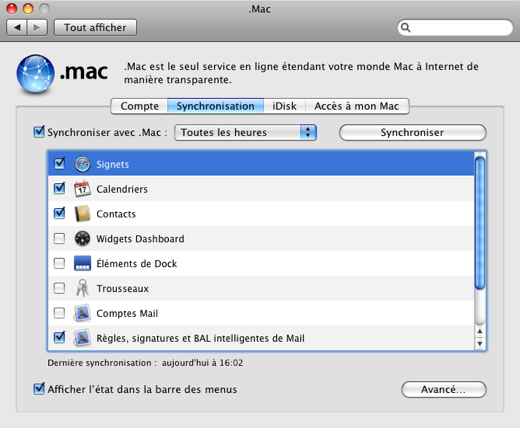Check the Trousseaux checkbox
520x428 pixels.
coord(59,288)
